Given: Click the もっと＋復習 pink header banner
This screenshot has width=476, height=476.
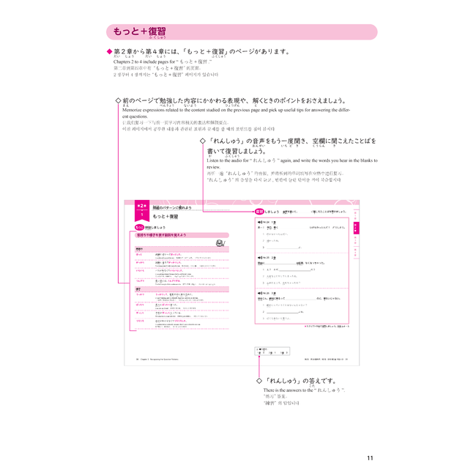Looking at the screenshot, I should click(x=241, y=32).
